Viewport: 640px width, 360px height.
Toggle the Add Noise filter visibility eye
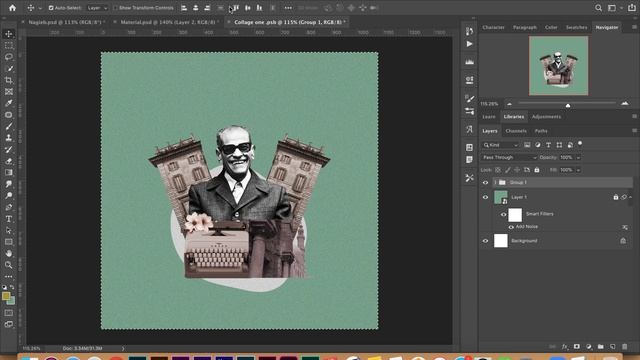[511, 227]
